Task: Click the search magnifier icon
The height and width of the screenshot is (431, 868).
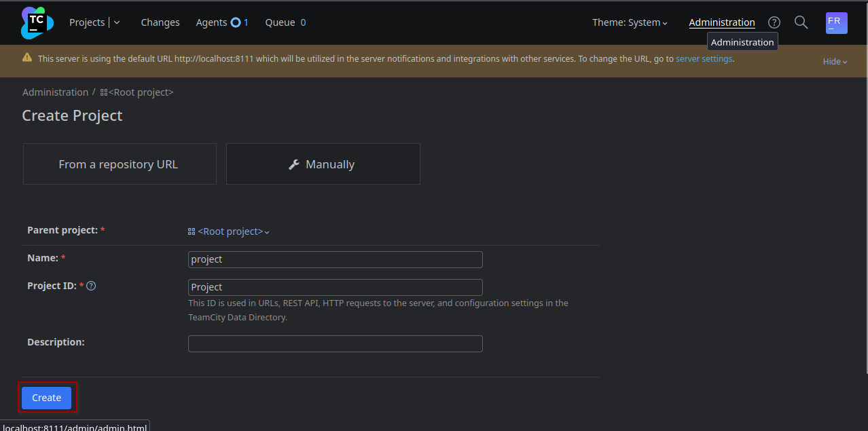Action: coord(801,22)
